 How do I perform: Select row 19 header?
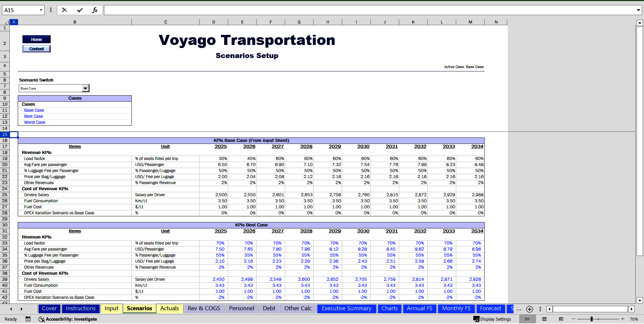[x=5, y=159]
